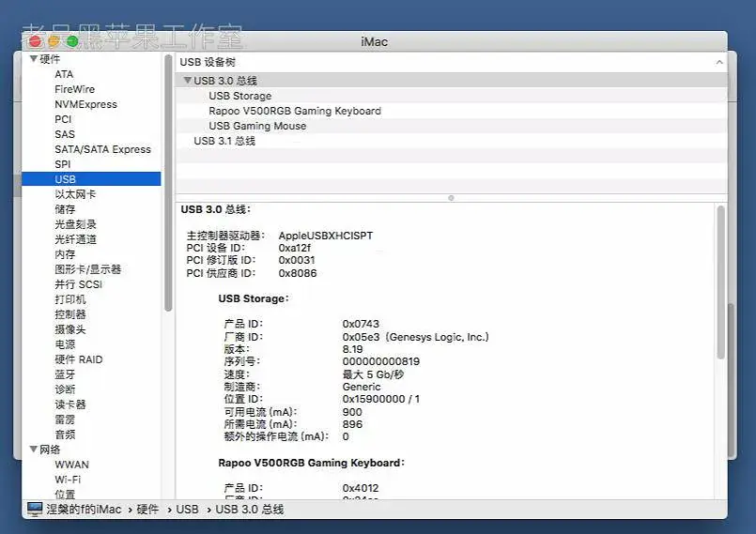Click the sidebar vertical scrollbar
Image resolution: width=756 pixels, height=534 pixels.
168,183
